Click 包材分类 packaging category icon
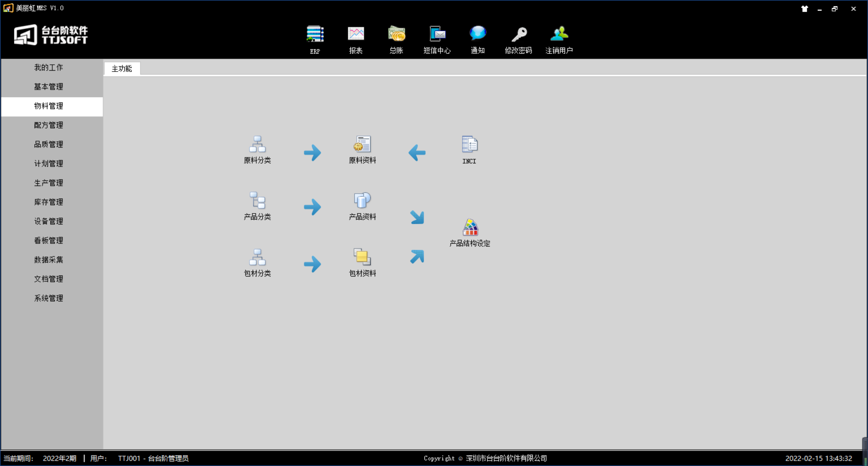868x466 pixels. click(x=257, y=257)
